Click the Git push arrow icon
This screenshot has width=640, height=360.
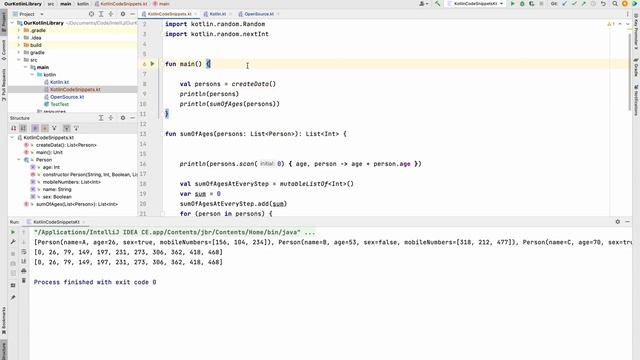click(x=584, y=4)
